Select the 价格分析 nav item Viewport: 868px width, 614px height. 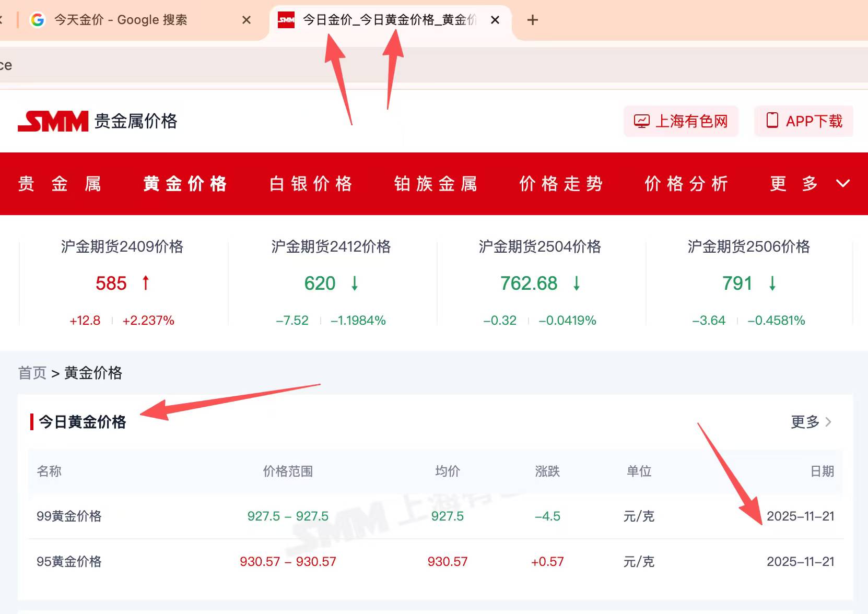point(686,184)
